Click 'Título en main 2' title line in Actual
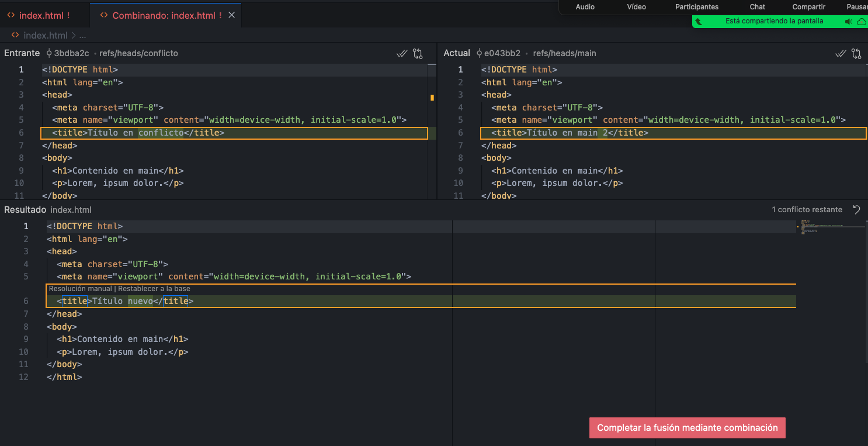The image size is (868, 446). [673, 133]
